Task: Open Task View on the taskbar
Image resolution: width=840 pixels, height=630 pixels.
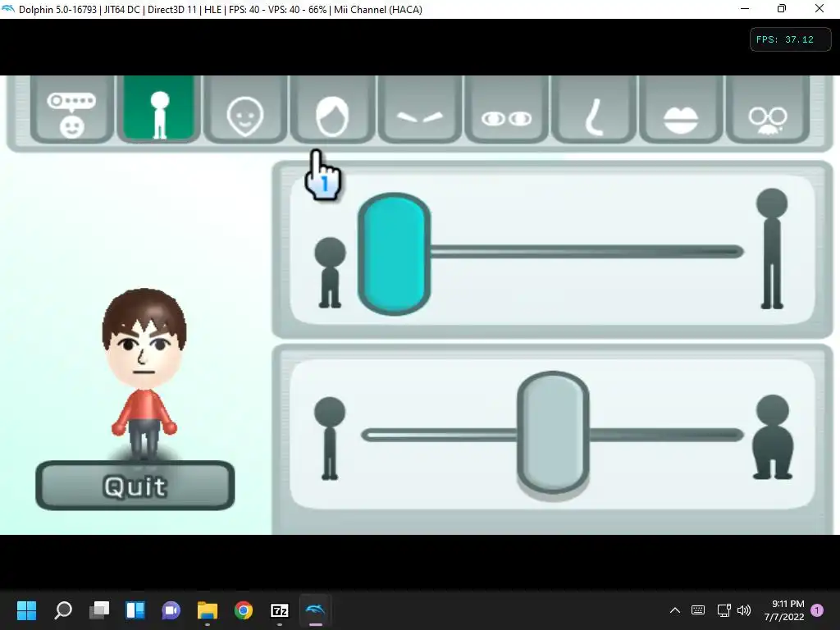Action: coord(99,610)
